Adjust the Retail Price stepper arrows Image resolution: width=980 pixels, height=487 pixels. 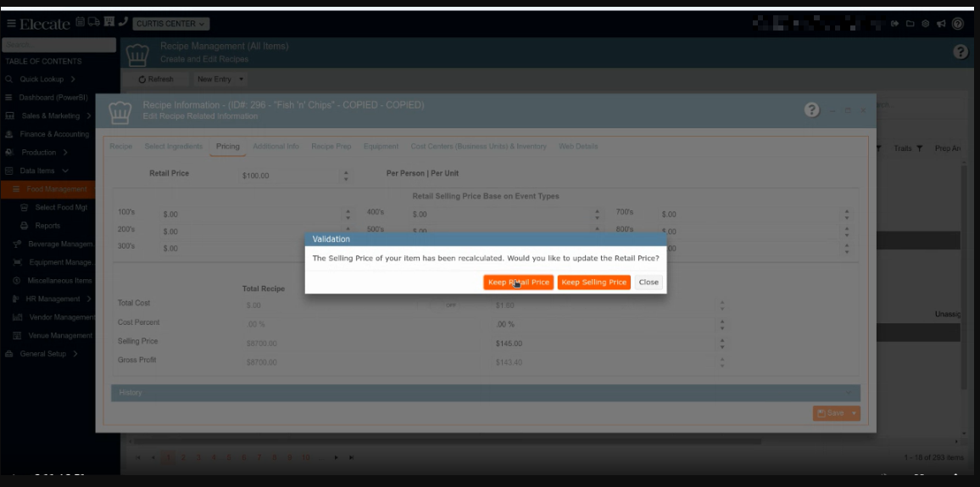click(x=345, y=176)
